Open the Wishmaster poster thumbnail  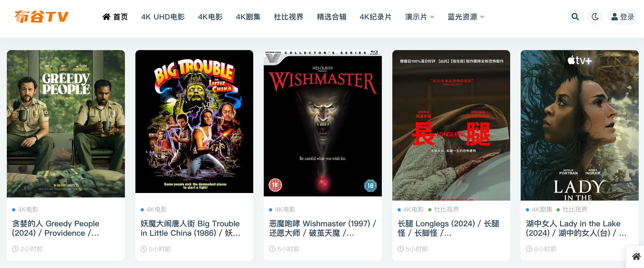click(323, 123)
